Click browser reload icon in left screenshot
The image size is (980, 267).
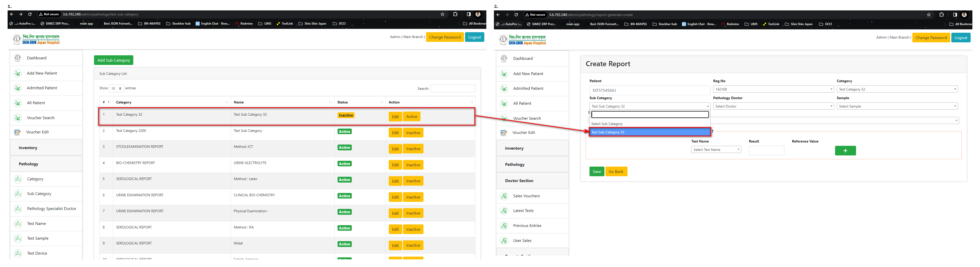point(30,14)
